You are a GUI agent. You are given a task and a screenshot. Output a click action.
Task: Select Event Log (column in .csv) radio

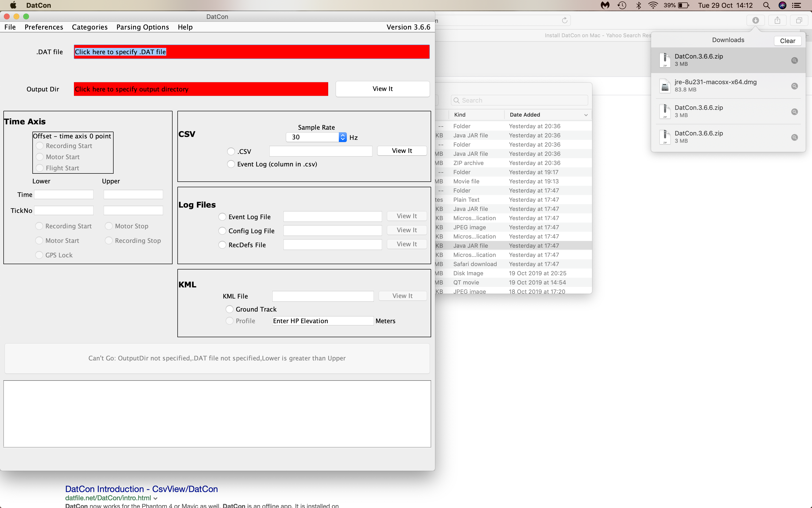click(231, 164)
